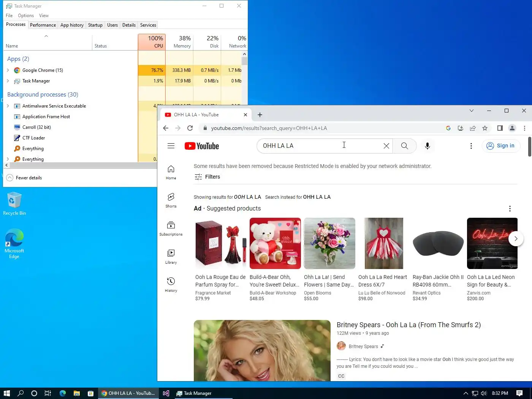Image resolution: width=532 pixels, height=399 pixels.
Task: Open Task Manager Options menu
Action: point(26,16)
